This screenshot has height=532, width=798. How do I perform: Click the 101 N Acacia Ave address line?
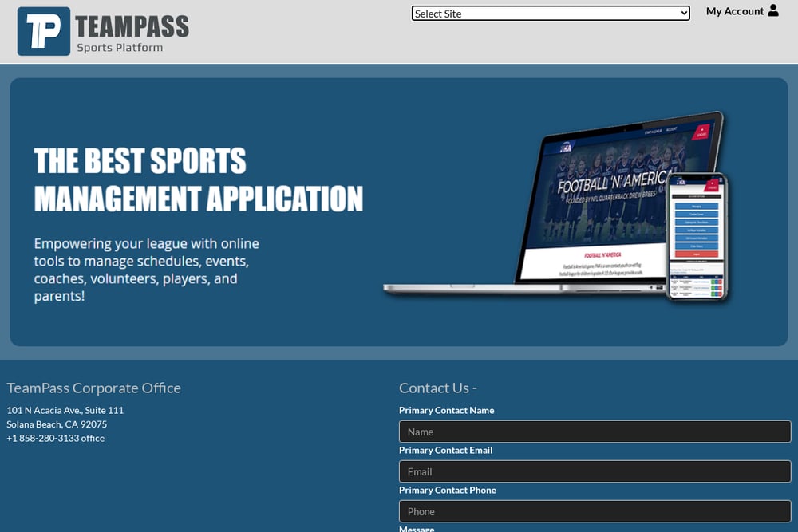point(65,410)
